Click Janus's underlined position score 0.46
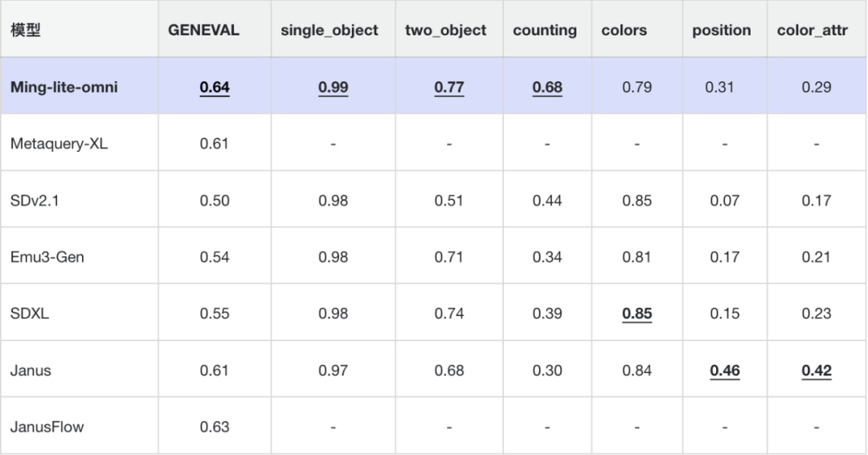 click(725, 371)
